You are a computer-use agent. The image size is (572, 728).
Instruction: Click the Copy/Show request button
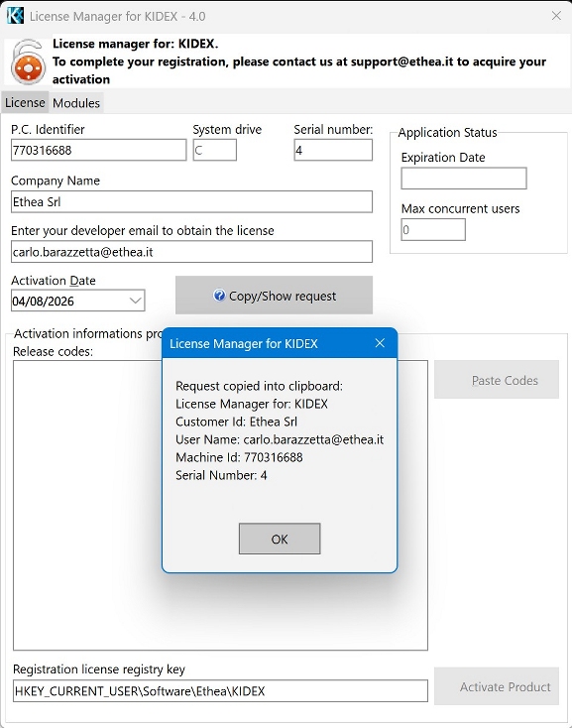coord(274,296)
